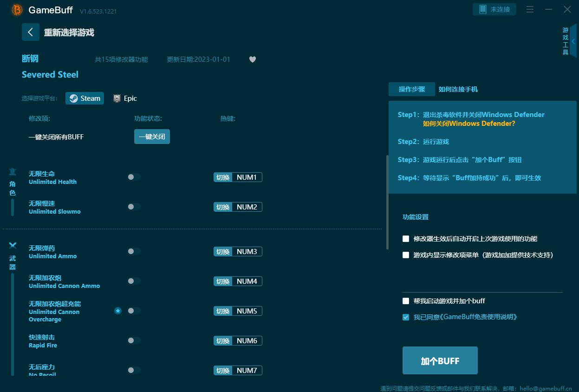This screenshot has width=579, height=392.
Task: Uncheck the GameBuff disclaimer agreement checkbox
Action: click(x=406, y=317)
